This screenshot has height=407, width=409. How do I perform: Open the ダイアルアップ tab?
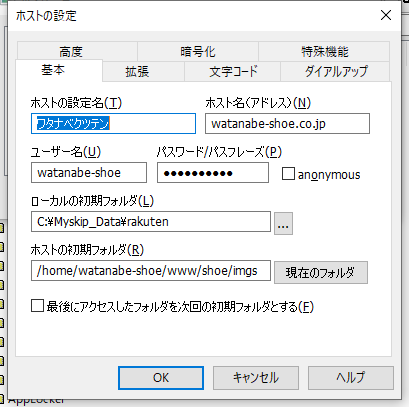(335, 71)
